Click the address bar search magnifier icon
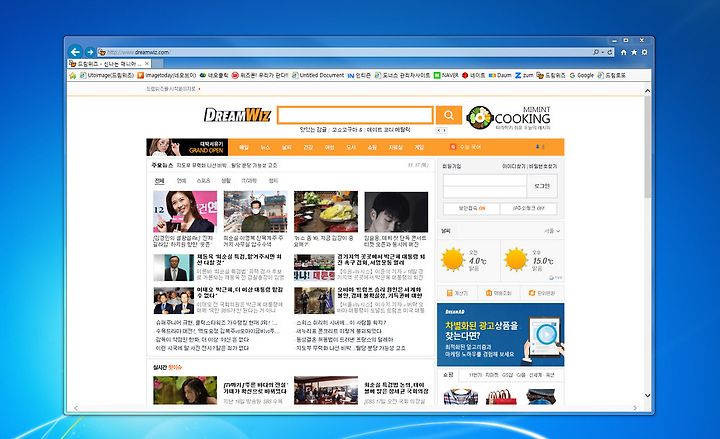This screenshot has width=720, height=439. click(596, 52)
